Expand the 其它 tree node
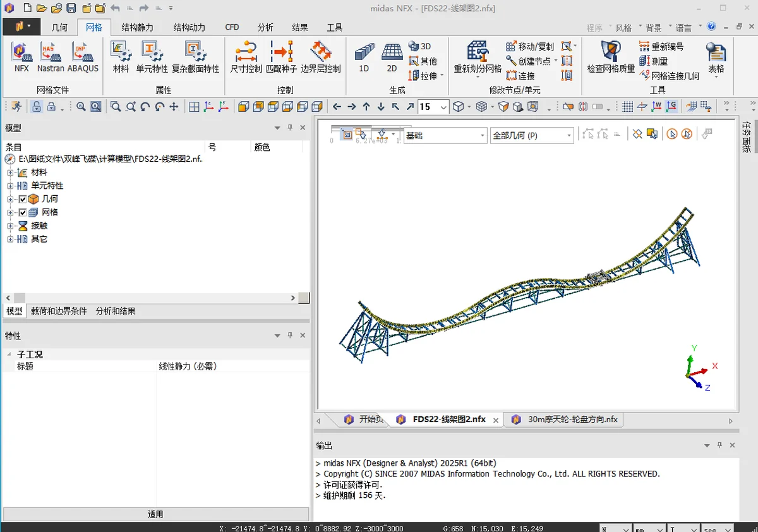This screenshot has width=758, height=532. point(10,239)
